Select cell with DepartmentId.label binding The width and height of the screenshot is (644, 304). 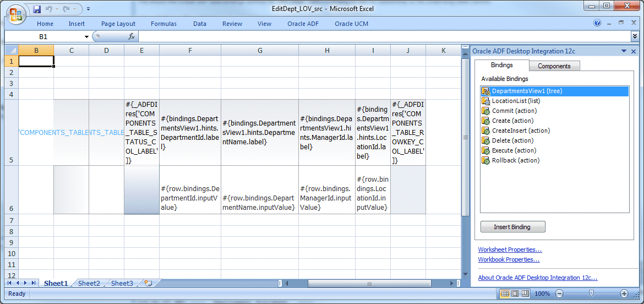[190, 132]
